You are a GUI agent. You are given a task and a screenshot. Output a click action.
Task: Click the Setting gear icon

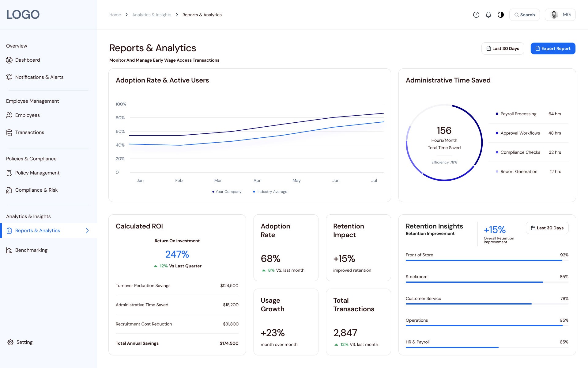pyautogui.click(x=10, y=342)
